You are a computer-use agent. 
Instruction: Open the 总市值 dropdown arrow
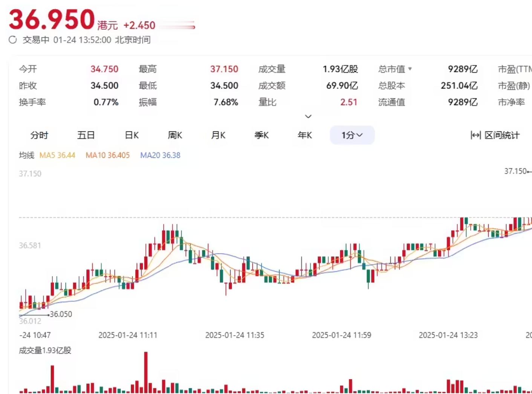(410, 69)
